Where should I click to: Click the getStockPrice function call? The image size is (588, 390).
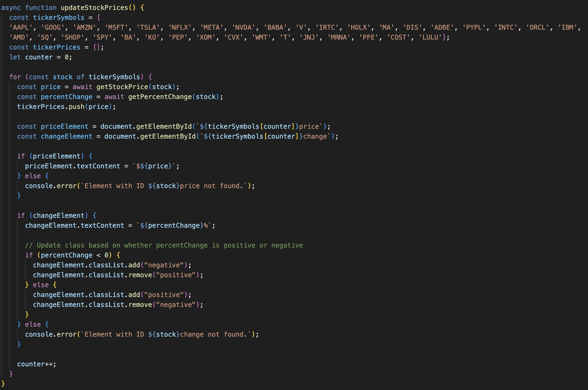click(122, 87)
